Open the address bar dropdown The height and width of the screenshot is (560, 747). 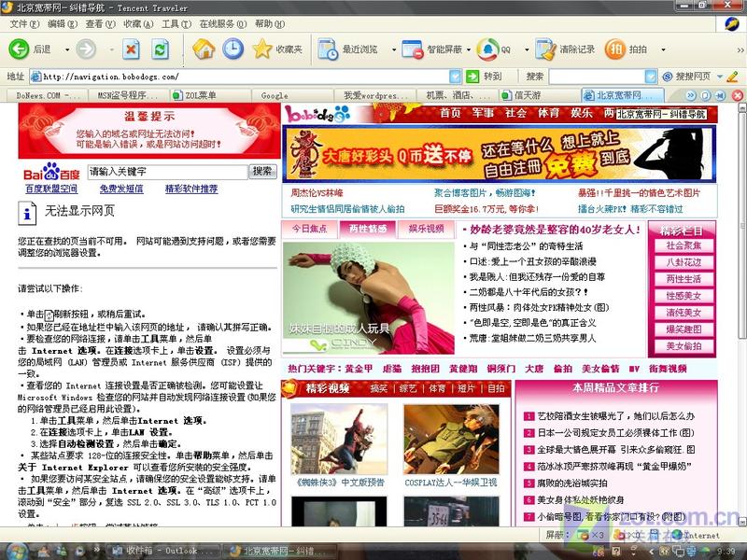pyautogui.click(x=456, y=77)
